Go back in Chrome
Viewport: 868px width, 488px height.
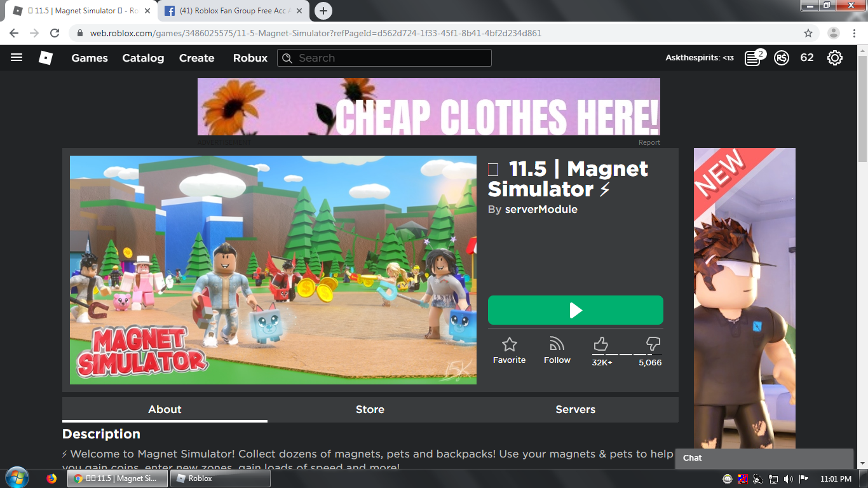pyautogui.click(x=14, y=33)
